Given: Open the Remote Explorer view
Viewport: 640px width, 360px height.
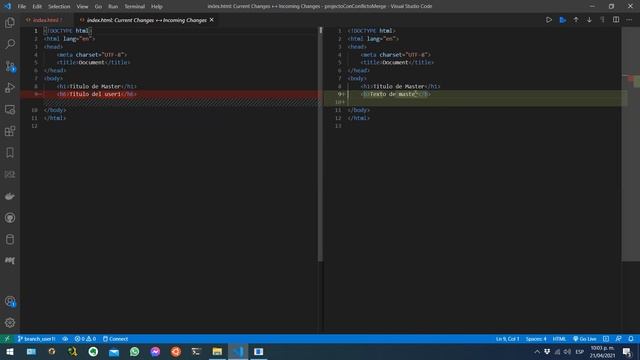Looking at the screenshot, I should [10, 109].
